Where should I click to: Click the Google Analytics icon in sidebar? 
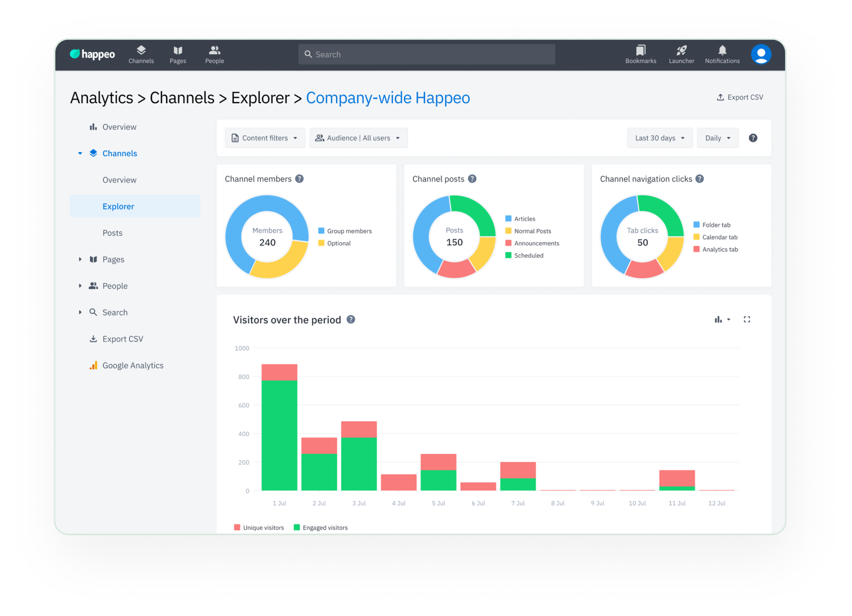pyautogui.click(x=93, y=365)
